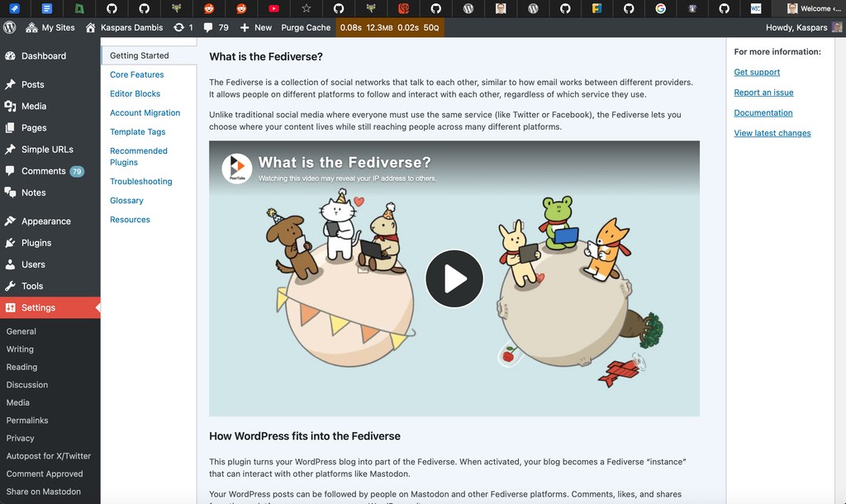Click the Users person icon
846x504 pixels.
[10, 264]
